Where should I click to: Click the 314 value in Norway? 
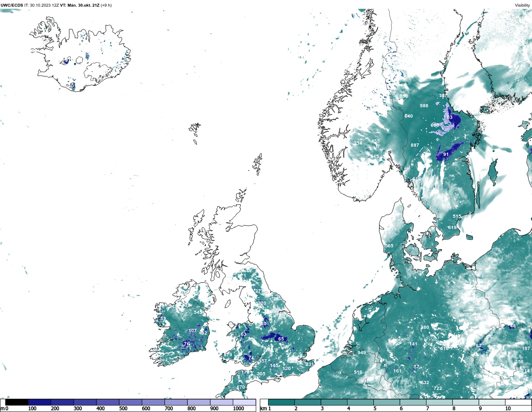tap(358, 143)
